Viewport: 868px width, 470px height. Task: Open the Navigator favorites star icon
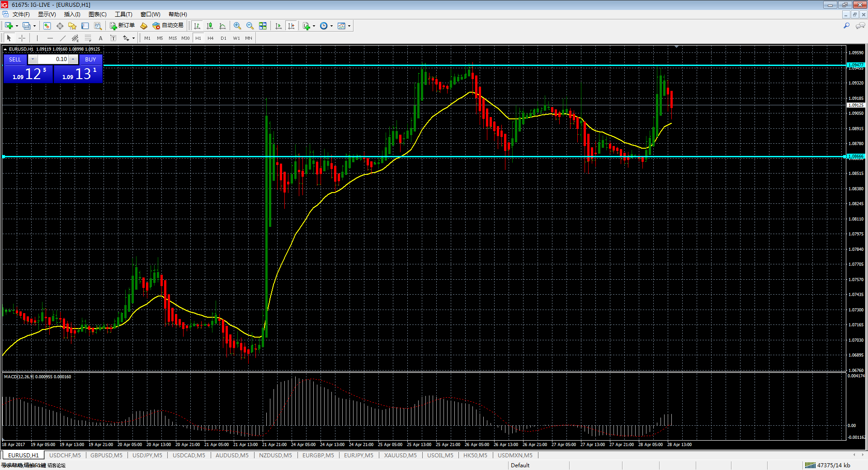72,26
